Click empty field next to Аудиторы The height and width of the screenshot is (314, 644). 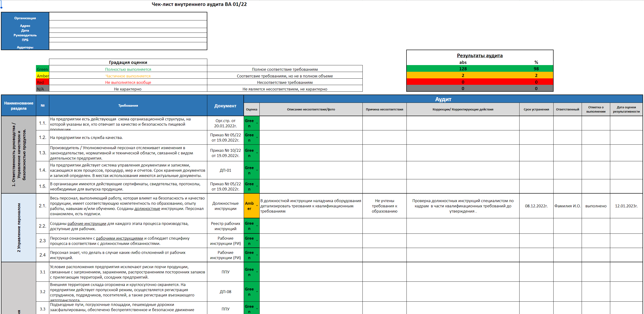128,46
